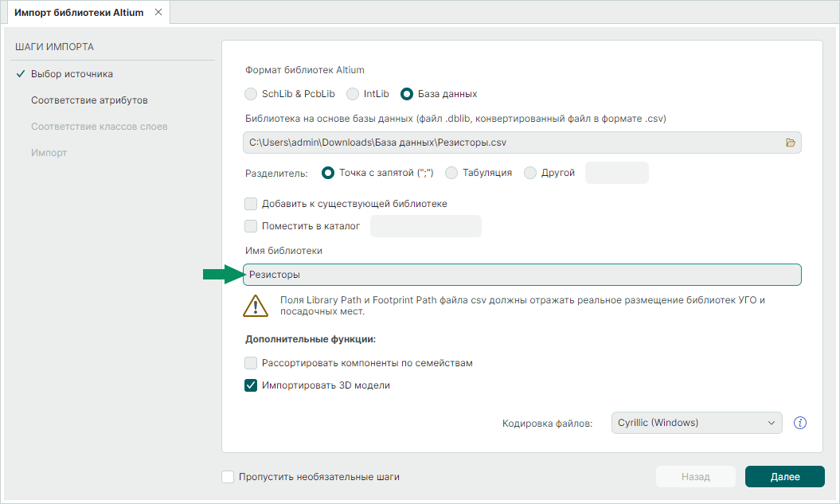Select База данных format option

point(407,94)
